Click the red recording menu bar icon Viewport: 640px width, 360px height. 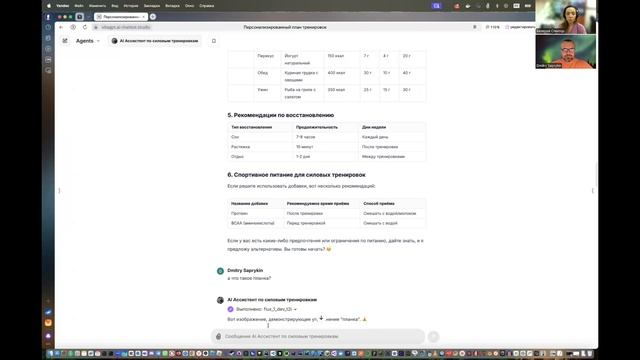tap(457, 6)
